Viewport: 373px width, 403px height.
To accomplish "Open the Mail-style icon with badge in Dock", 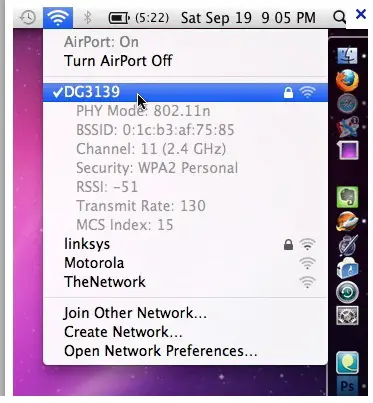I will click(347, 127).
